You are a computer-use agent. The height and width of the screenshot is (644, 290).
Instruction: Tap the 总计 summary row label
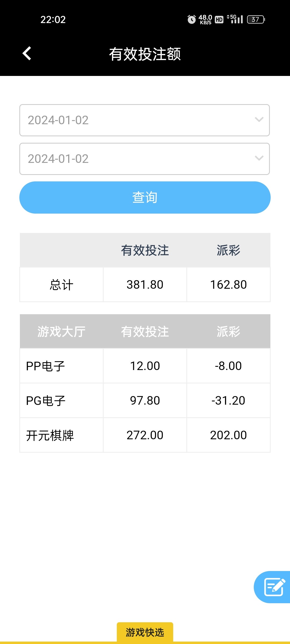(x=61, y=285)
